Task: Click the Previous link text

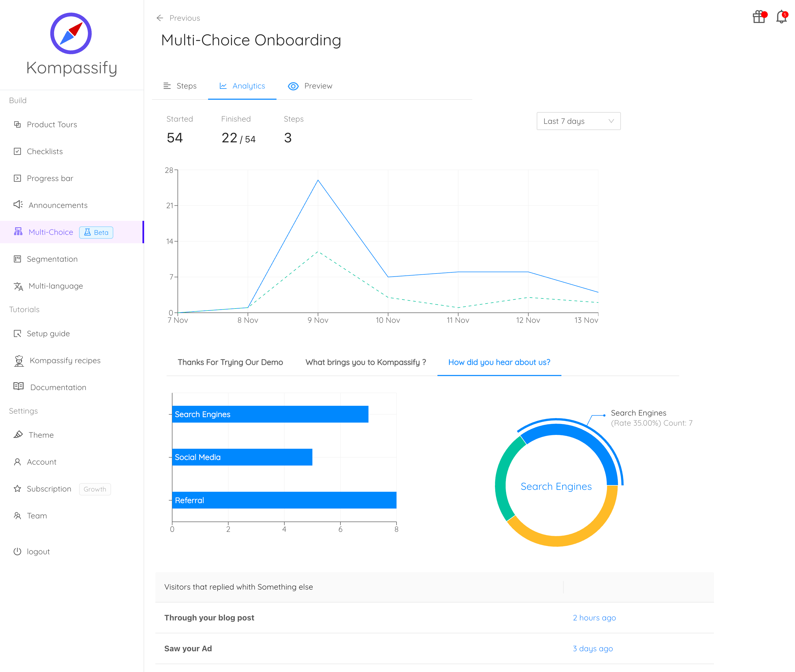Action: pyautogui.click(x=185, y=18)
